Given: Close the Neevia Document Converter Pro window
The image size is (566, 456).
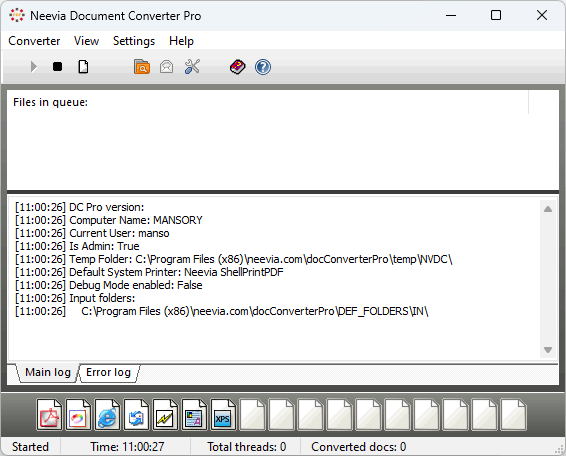Looking at the screenshot, I should (x=542, y=15).
